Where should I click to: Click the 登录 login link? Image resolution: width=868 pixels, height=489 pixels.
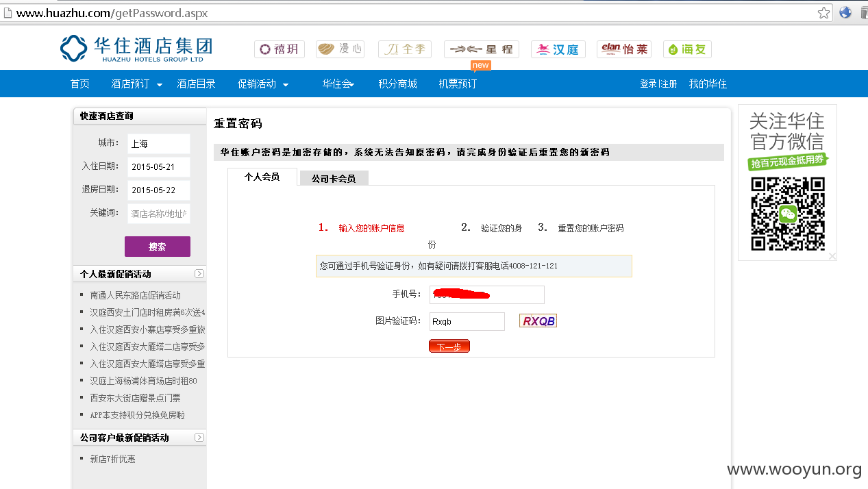point(648,84)
